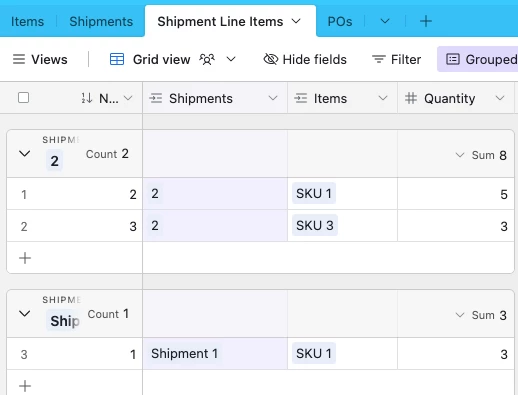Collapse the shipment group 2 chevron
This screenshot has width=518, height=395.
tap(24, 154)
